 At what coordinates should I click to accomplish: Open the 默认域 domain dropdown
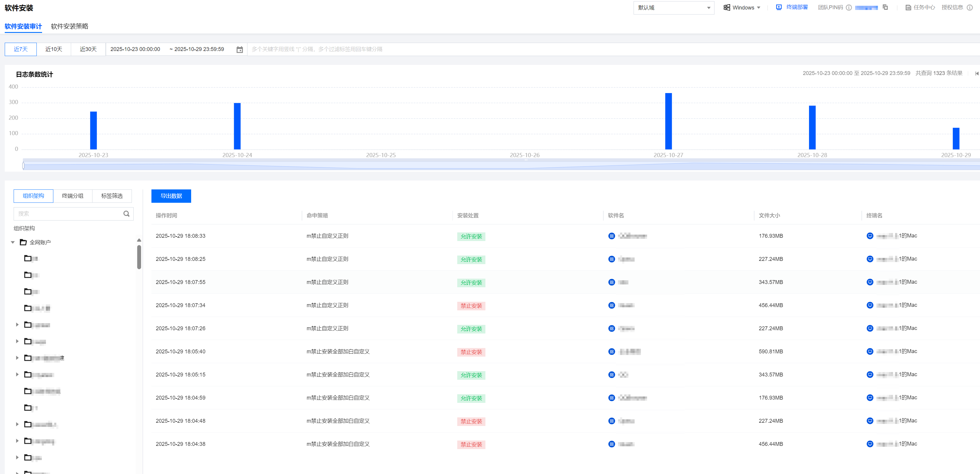click(x=673, y=8)
